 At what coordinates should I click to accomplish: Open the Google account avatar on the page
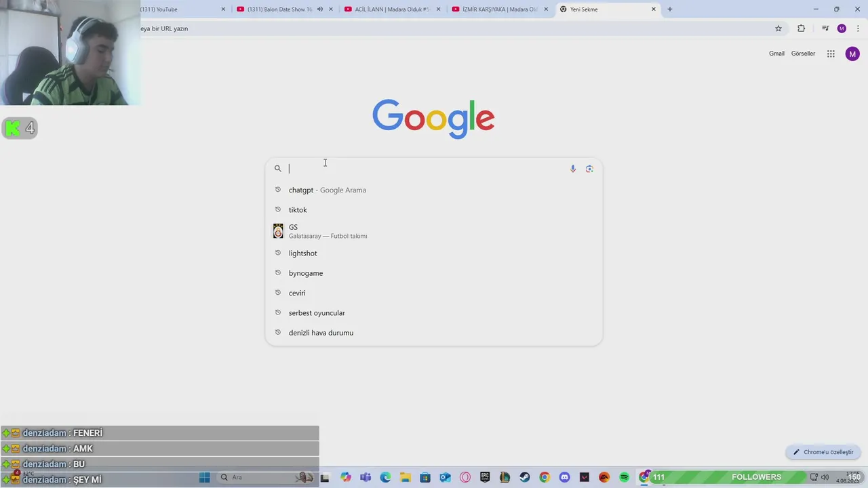[852, 54]
